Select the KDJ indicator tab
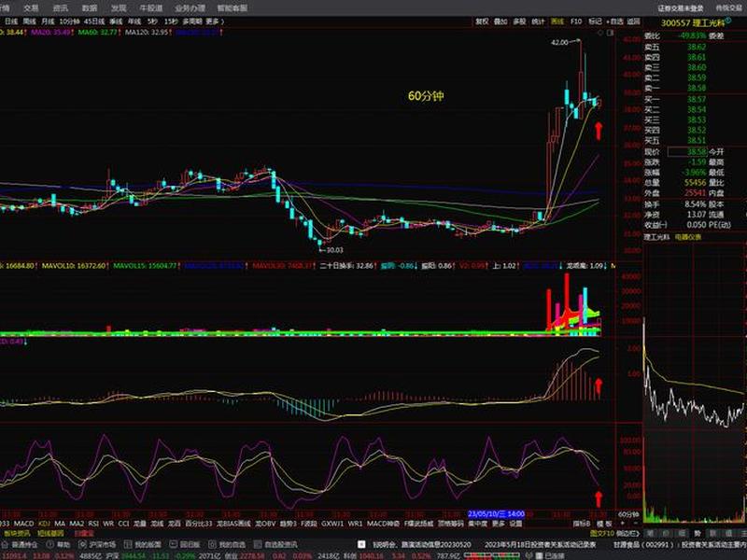 44,524
